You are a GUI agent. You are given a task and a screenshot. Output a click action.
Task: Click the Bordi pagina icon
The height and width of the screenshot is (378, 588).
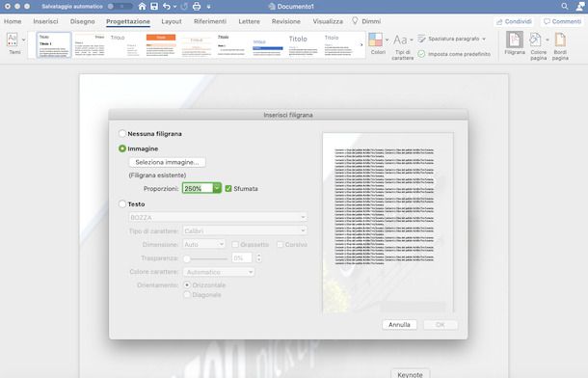coord(560,40)
